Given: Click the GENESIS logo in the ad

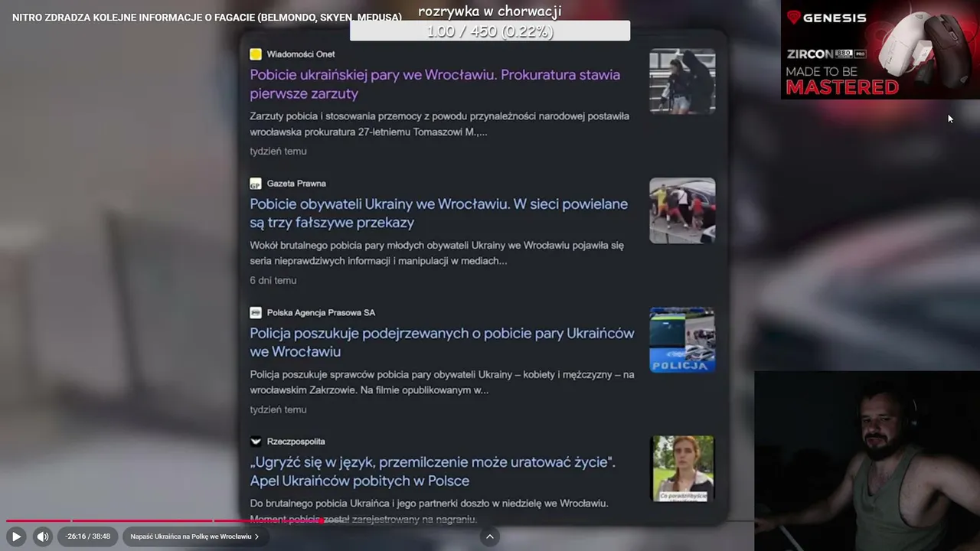Looking at the screenshot, I should coord(827,18).
